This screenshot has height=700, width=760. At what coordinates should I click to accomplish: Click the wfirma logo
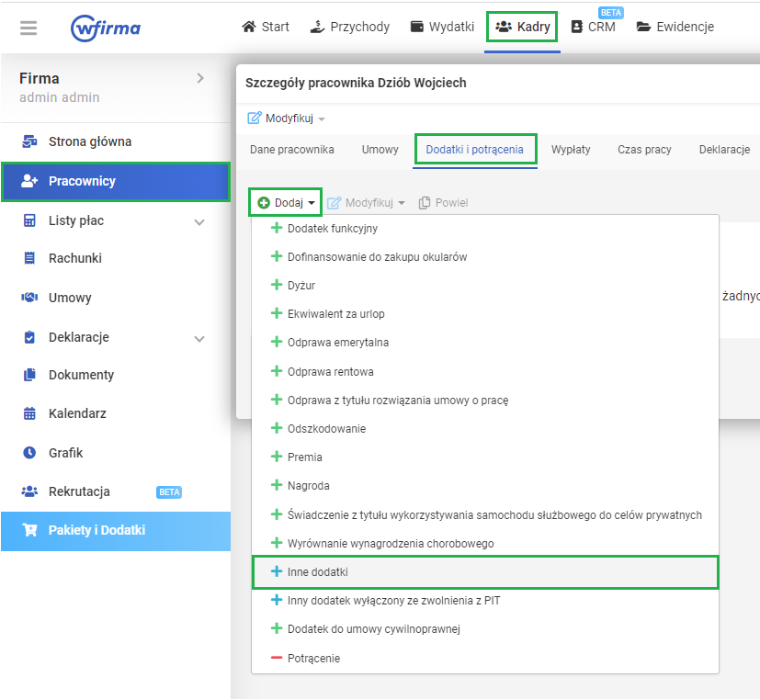[x=106, y=28]
